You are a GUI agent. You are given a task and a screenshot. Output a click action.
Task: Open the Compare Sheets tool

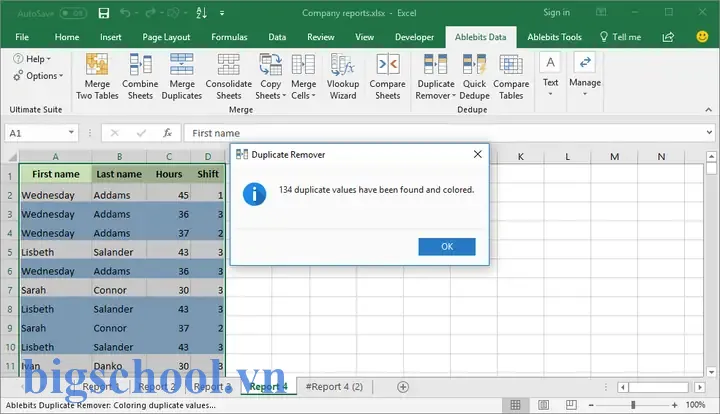pyautogui.click(x=387, y=77)
